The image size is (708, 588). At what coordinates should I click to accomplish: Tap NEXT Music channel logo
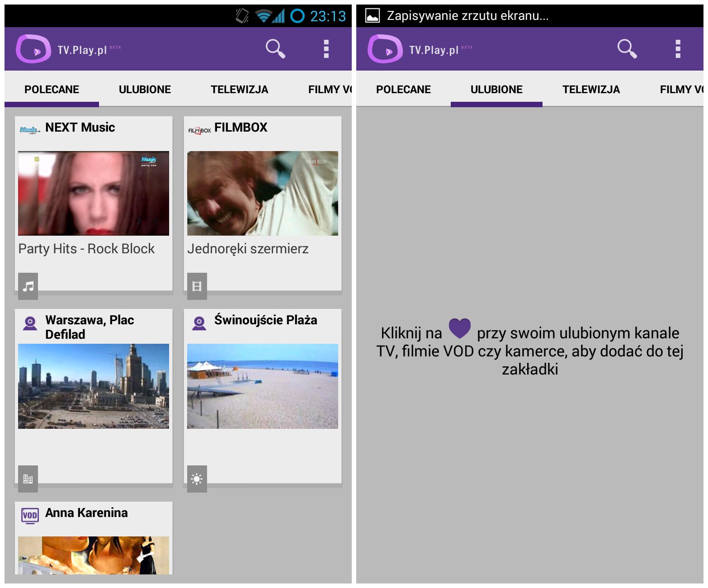(30, 130)
